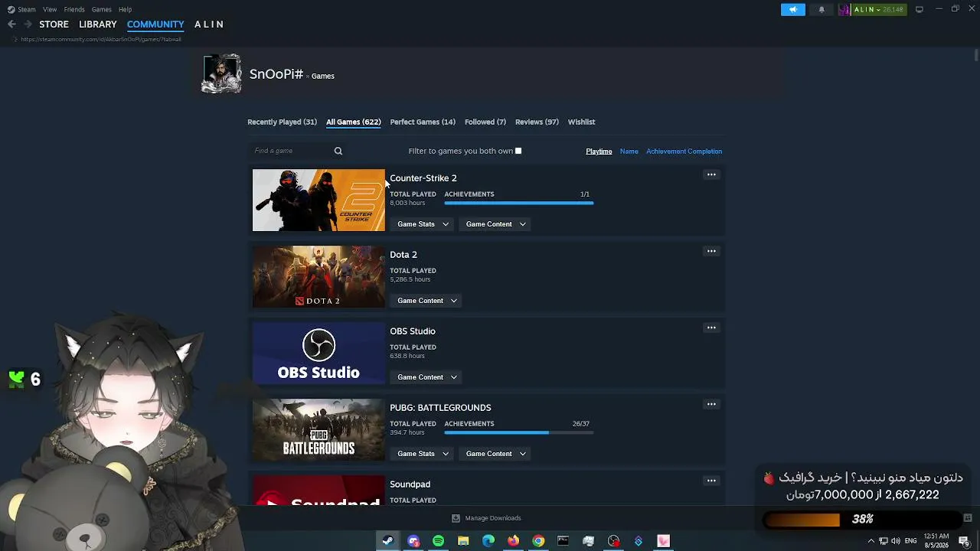The width and height of the screenshot is (980, 551).
Task: Go to the LIBRARY section
Action: coord(98,24)
